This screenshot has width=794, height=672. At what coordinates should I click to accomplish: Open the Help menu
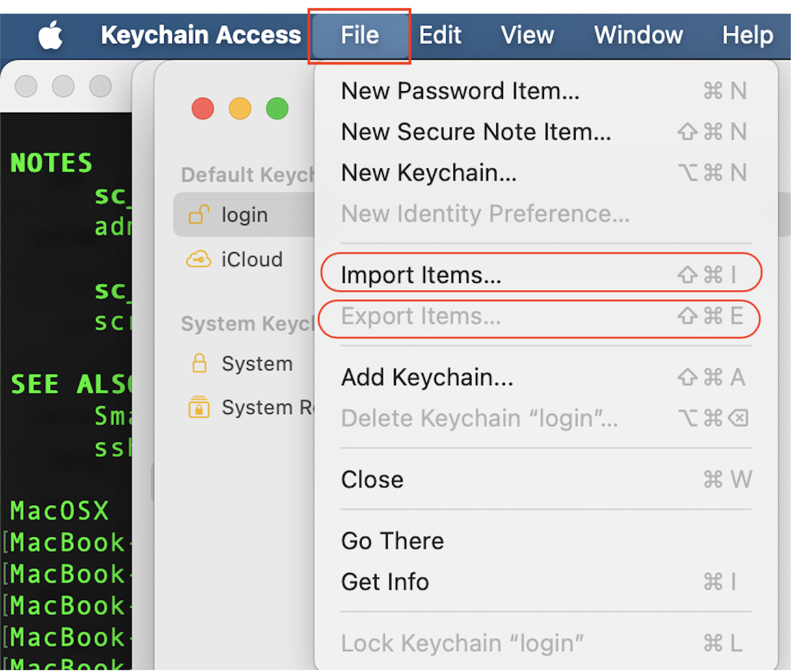coord(747,35)
